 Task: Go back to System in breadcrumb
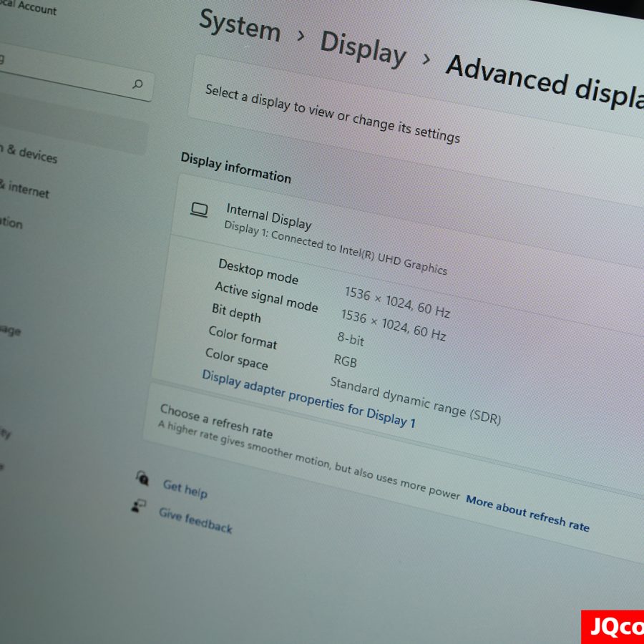[240, 26]
